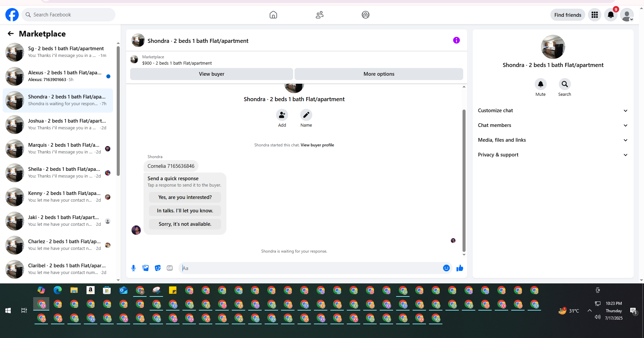Click the chat messages scrollbar
The image size is (644, 338).
tap(464, 180)
